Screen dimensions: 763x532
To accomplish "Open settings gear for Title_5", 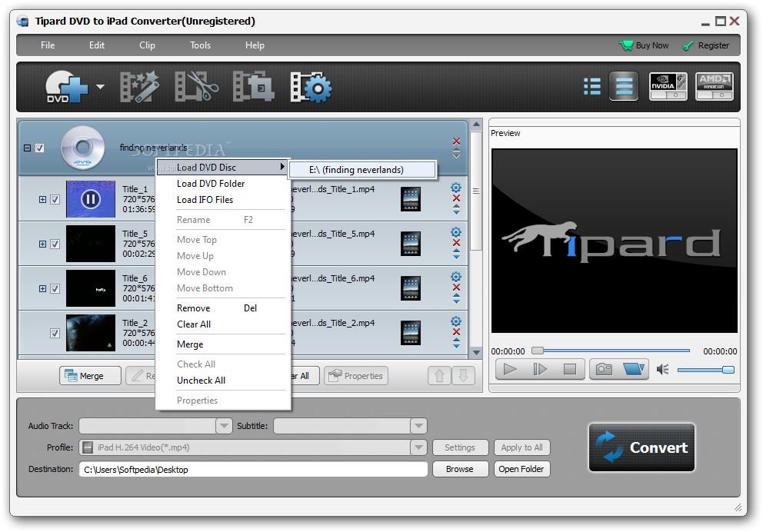I will [456, 232].
